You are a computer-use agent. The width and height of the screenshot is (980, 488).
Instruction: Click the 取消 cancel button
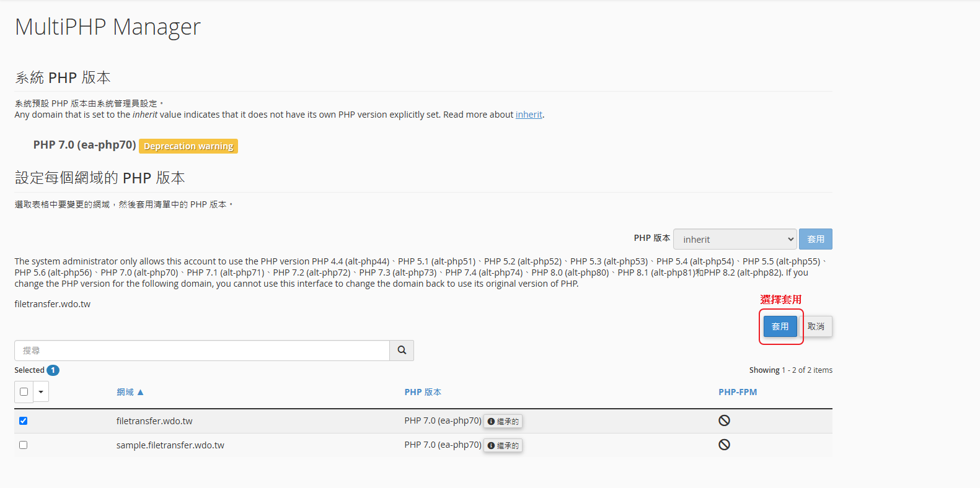pyautogui.click(x=816, y=326)
